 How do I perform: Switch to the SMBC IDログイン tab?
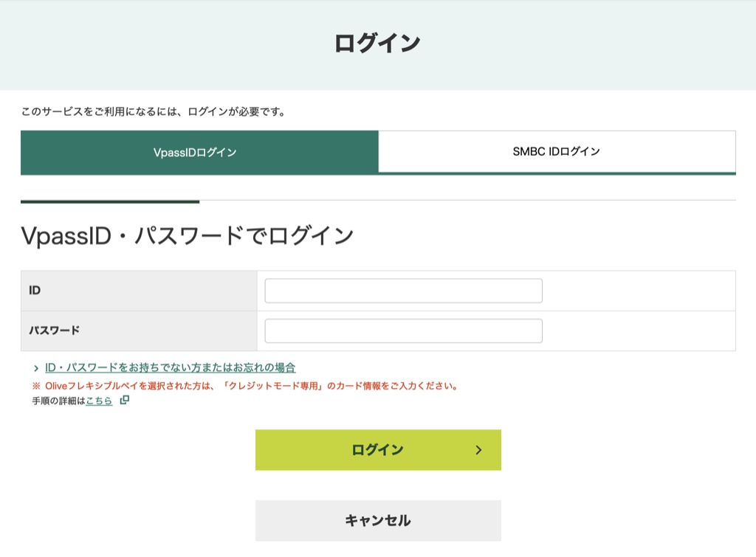[x=557, y=151]
